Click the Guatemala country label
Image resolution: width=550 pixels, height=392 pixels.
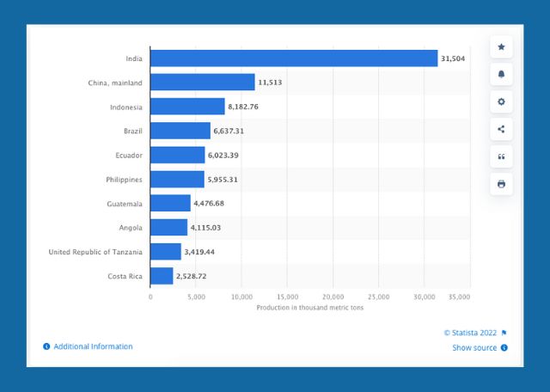tap(125, 204)
